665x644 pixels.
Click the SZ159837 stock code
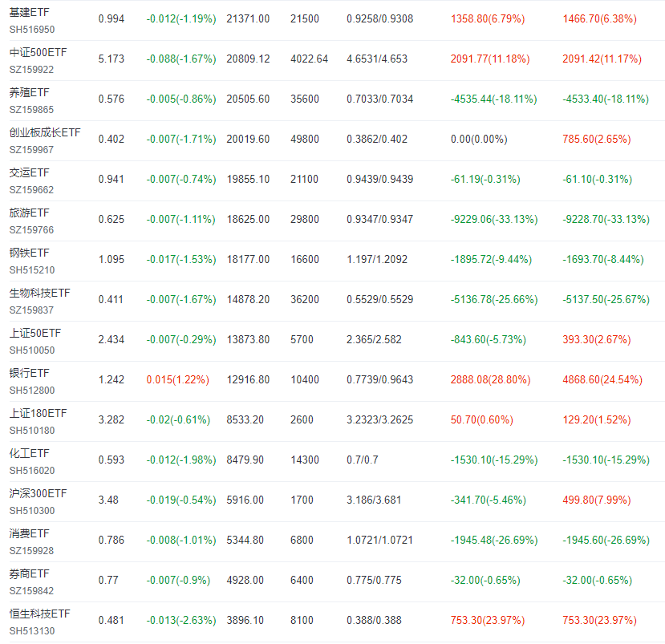coord(31,310)
